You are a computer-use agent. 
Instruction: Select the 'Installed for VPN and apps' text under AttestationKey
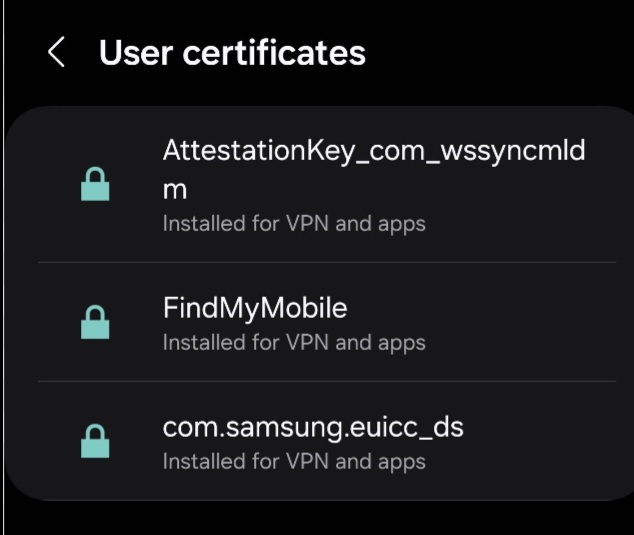pos(294,224)
